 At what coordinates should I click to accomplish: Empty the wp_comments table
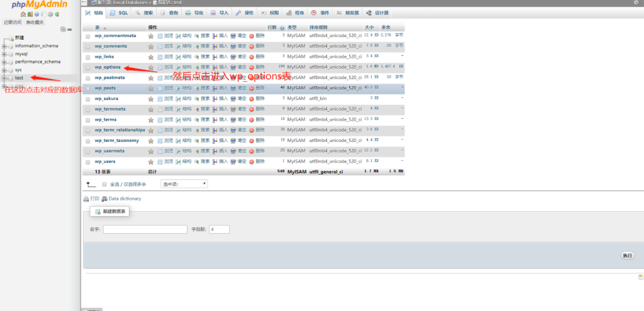tap(238, 46)
